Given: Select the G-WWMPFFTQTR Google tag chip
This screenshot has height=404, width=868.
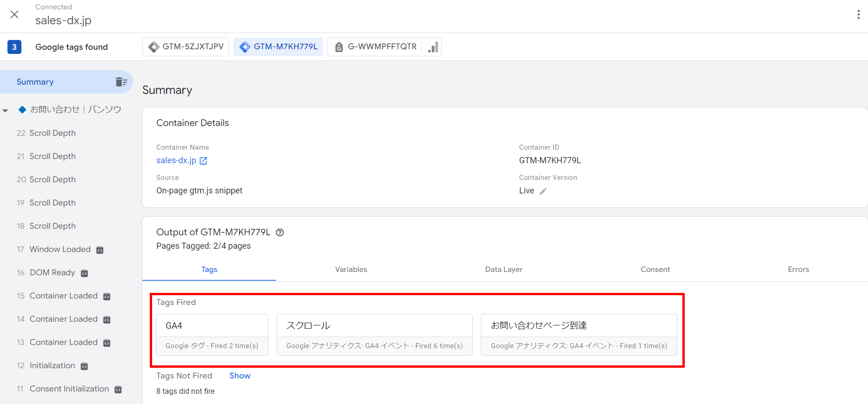Looking at the screenshot, I should point(375,47).
